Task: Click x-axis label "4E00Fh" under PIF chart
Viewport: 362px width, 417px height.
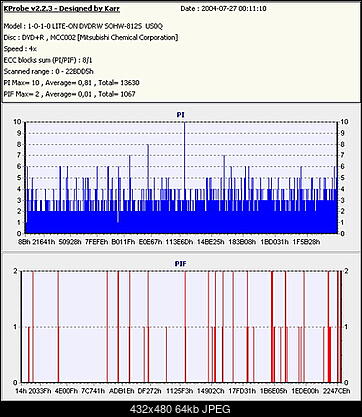Action: 66,391
